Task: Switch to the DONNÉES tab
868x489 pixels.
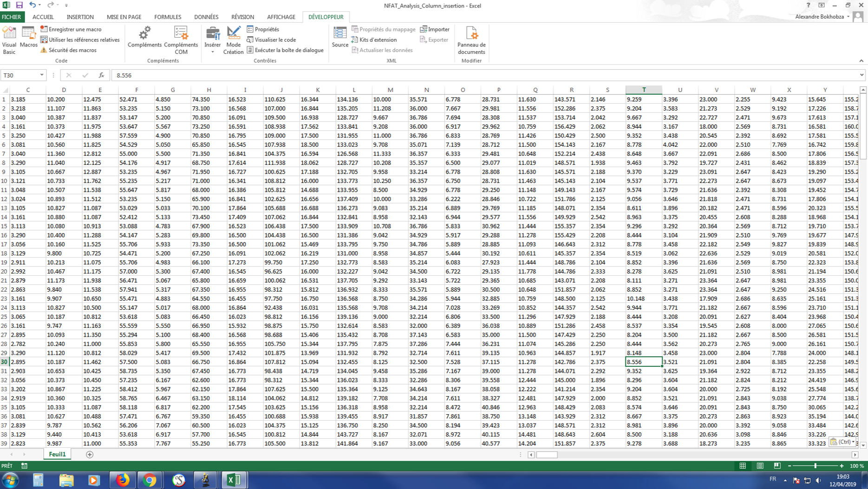Action: click(206, 17)
